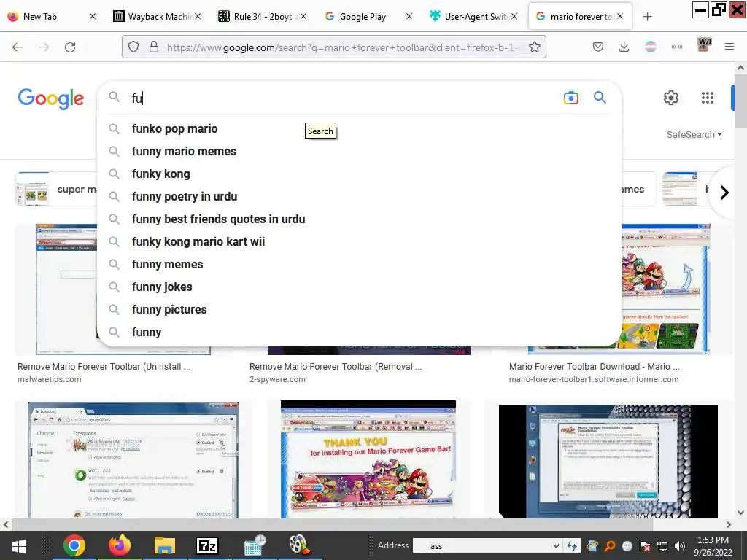Select suggestion funny mario memes

point(359,152)
